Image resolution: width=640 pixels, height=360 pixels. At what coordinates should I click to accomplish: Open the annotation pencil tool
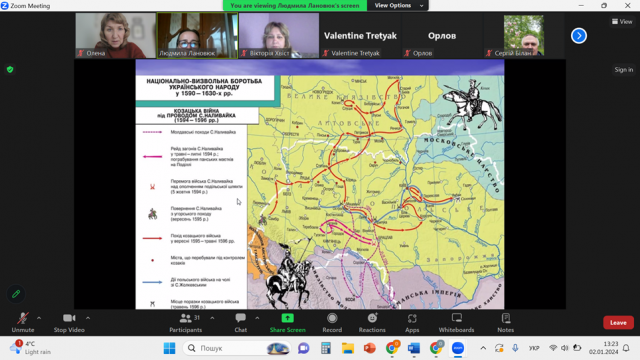click(x=16, y=294)
